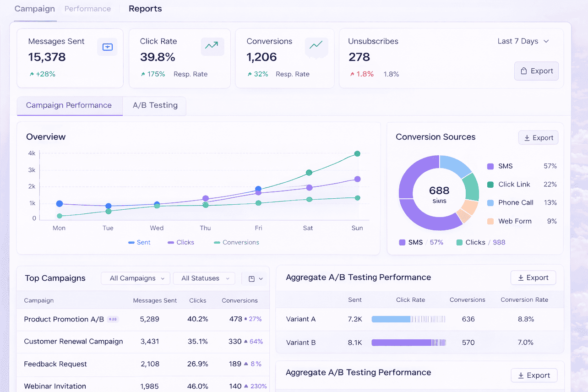
Task: Open the All Campaigns filter dropdown
Action: pyautogui.click(x=136, y=278)
